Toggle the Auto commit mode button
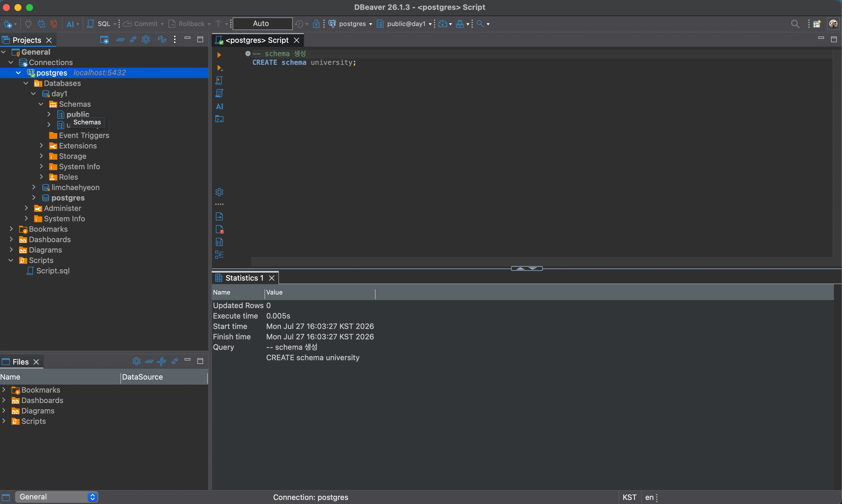Viewport: 842px width, 504px height. [262, 23]
